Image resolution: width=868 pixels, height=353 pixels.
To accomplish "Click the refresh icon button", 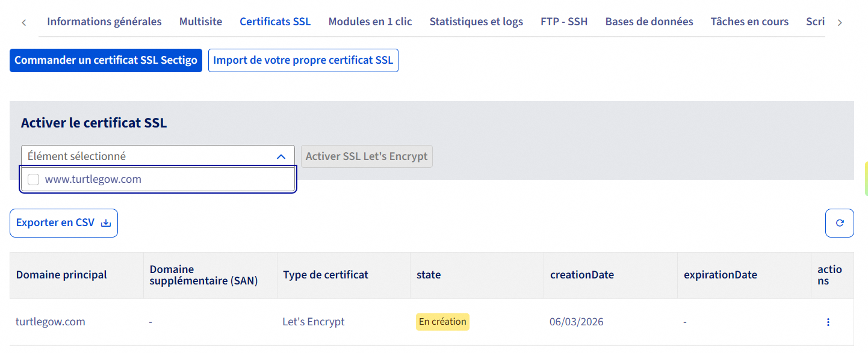I will (839, 223).
